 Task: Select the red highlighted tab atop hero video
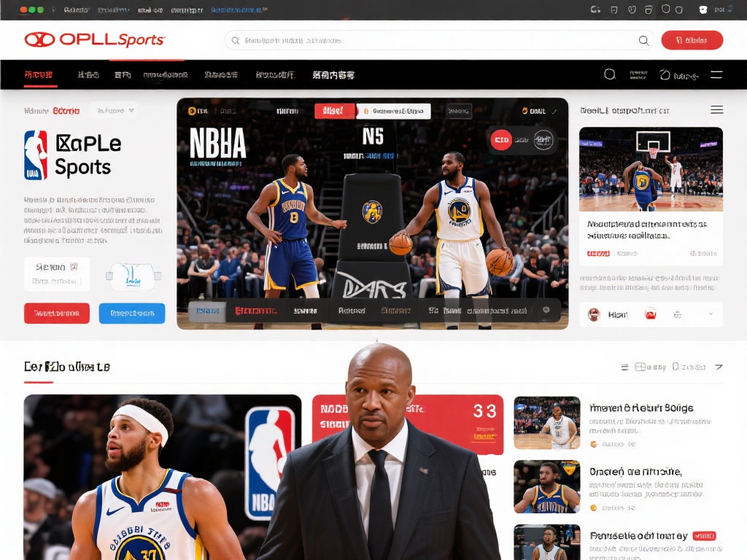point(334,111)
